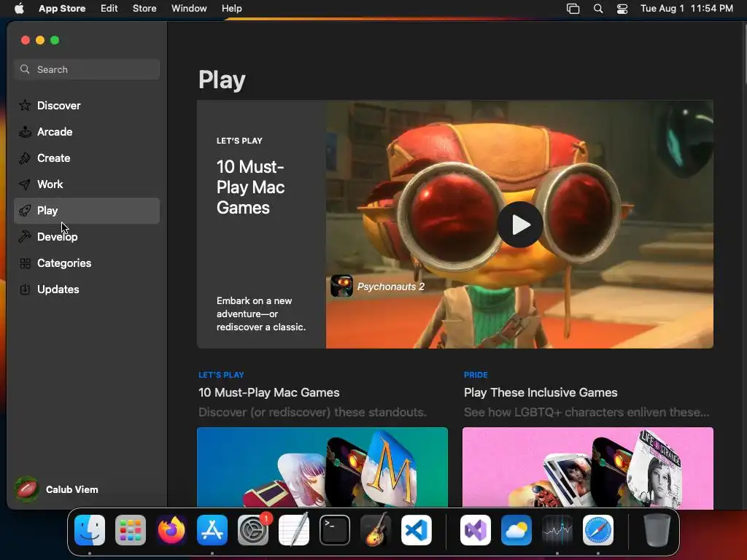
Task: Open Finder from the Dock
Action: [x=90, y=530]
